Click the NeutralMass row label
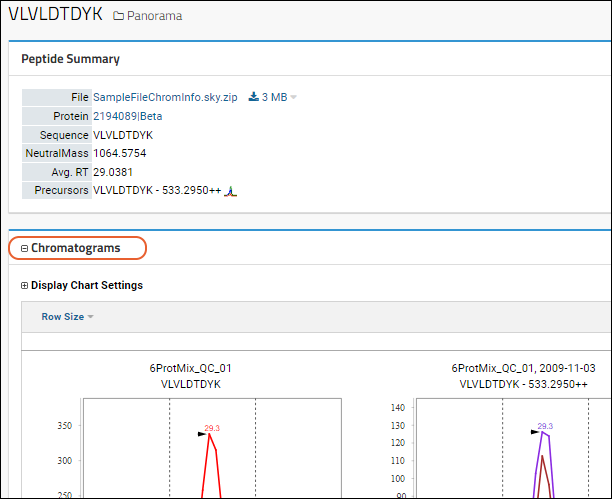 click(57, 153)
